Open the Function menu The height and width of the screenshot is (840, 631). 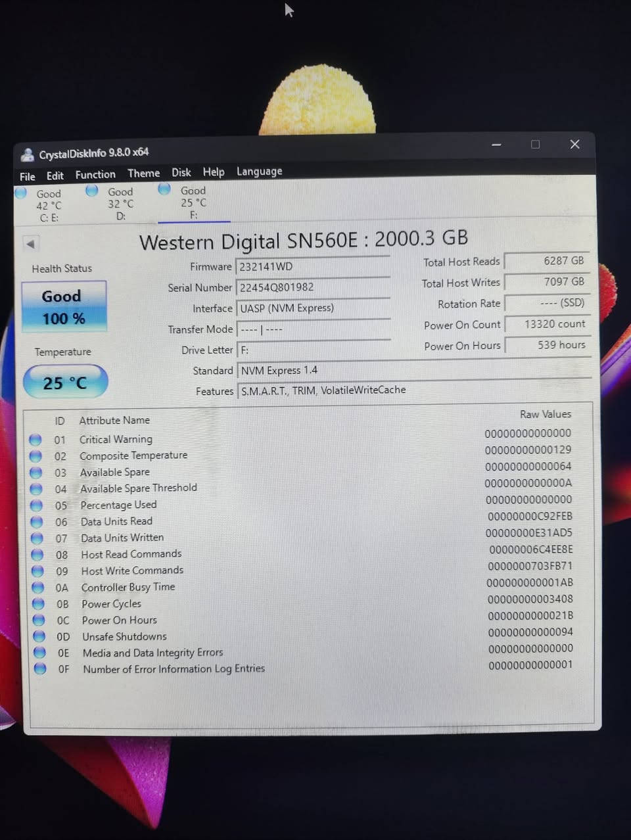point(95,174)
